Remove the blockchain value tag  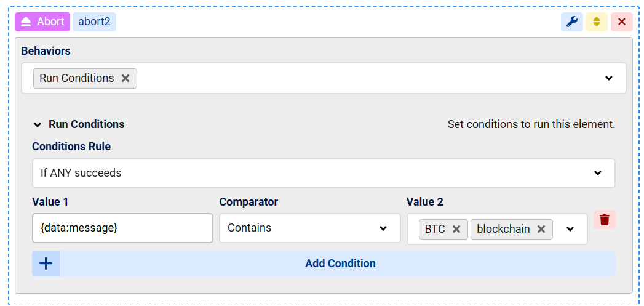tap(541, 229)
